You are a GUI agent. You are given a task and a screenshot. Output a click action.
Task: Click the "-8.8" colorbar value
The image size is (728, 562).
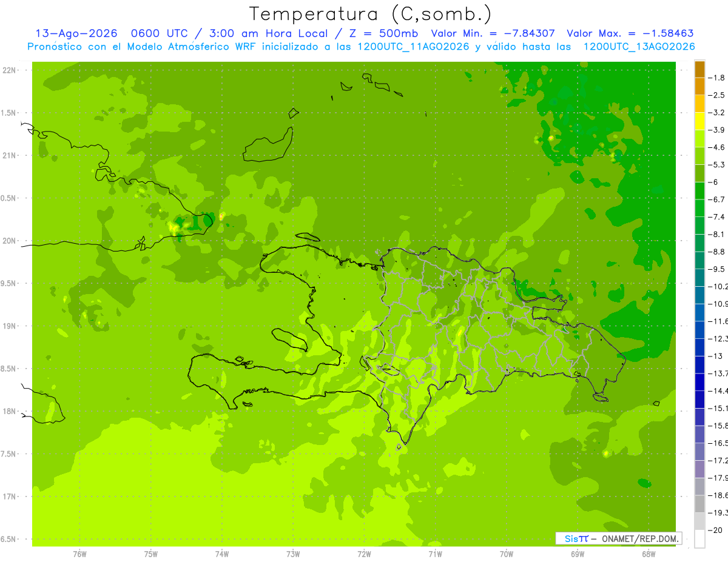[x=718, y=252]
